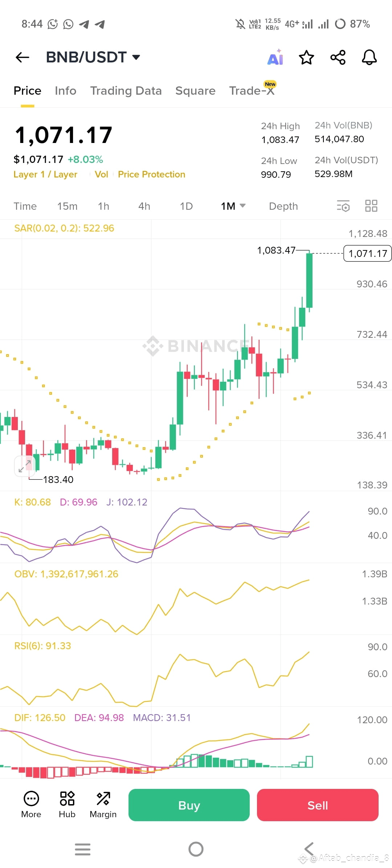
Task: Tap the green Buy button
Action: click(x=189, y=805)
